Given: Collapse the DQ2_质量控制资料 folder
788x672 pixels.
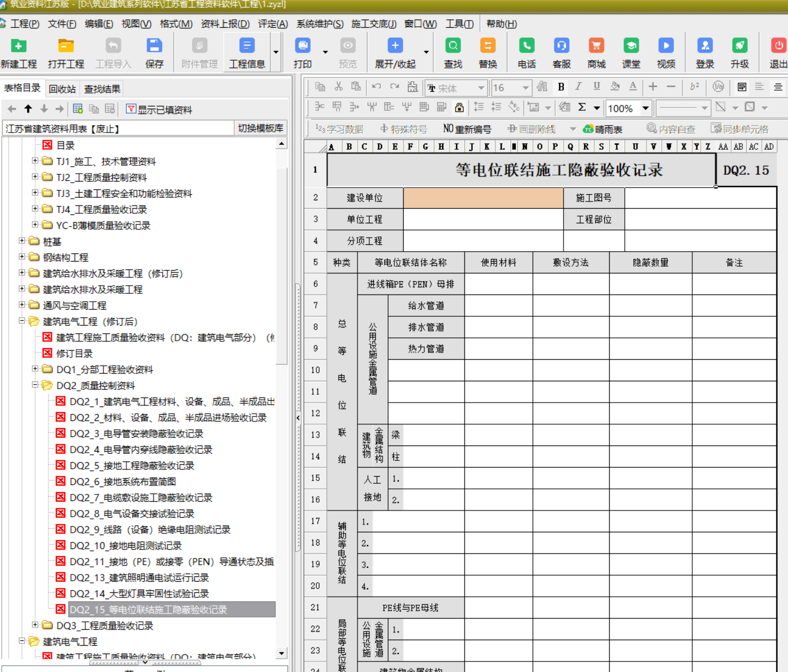Looking at the screenshot, I should point(35,385).
